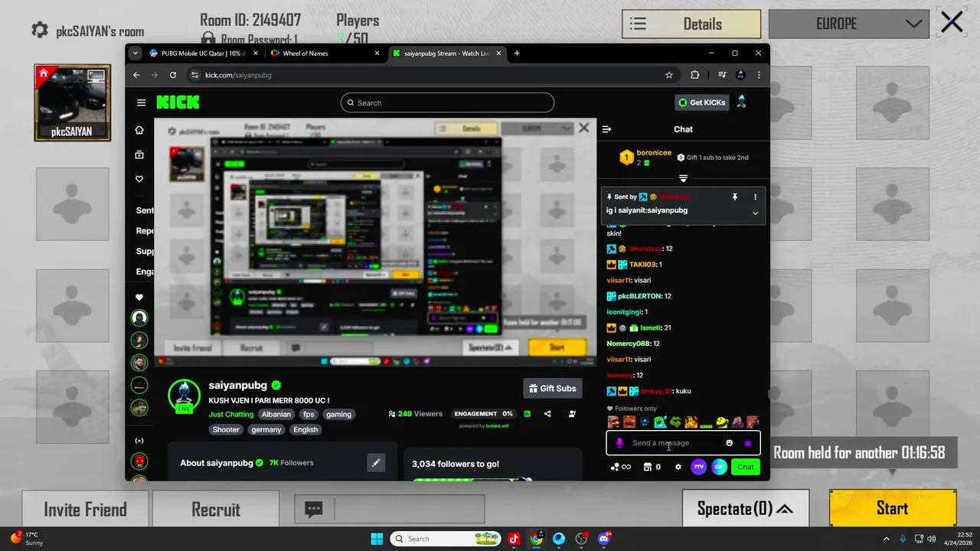Click the purple icon right of emoji

[748, 443]
